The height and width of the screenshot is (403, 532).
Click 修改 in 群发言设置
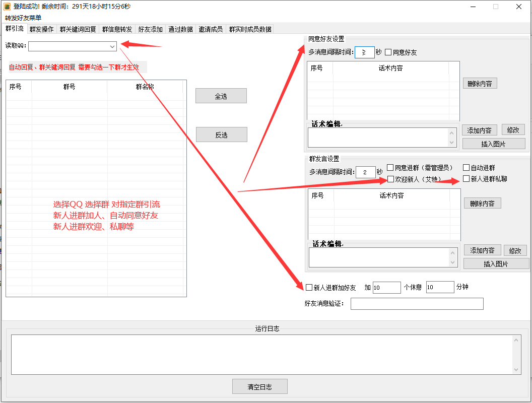point(515,250)
